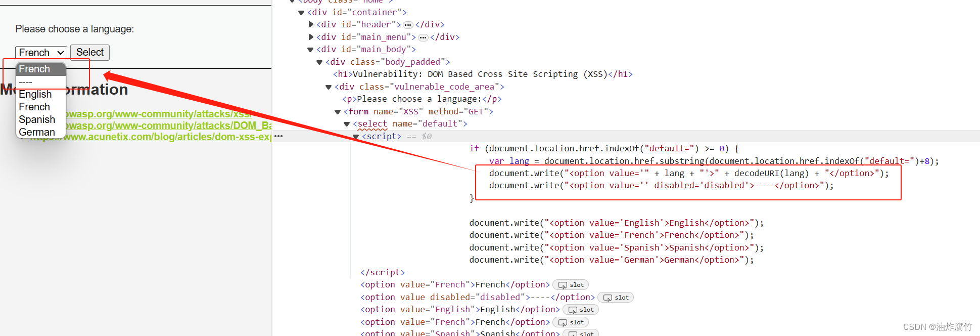Collapse the vulnerable_code_area div node
The width and height of the screenshot is (980, 336).
[329, 87]
